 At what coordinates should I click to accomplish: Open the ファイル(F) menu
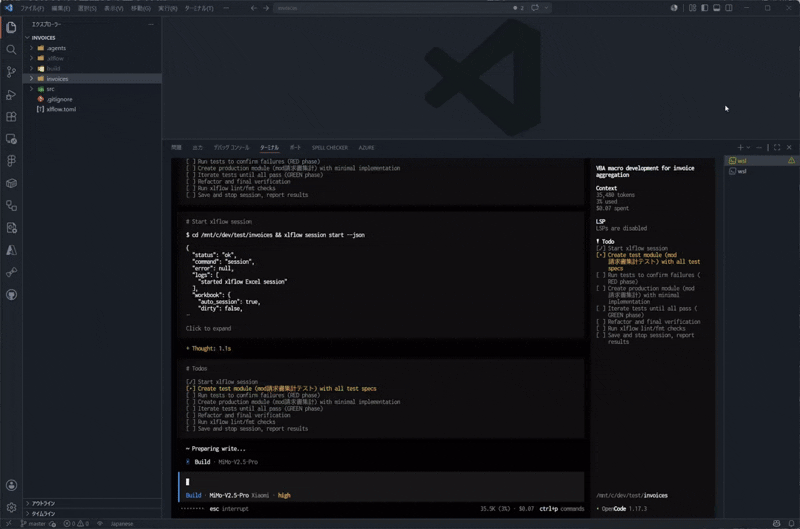coord(32,8)
